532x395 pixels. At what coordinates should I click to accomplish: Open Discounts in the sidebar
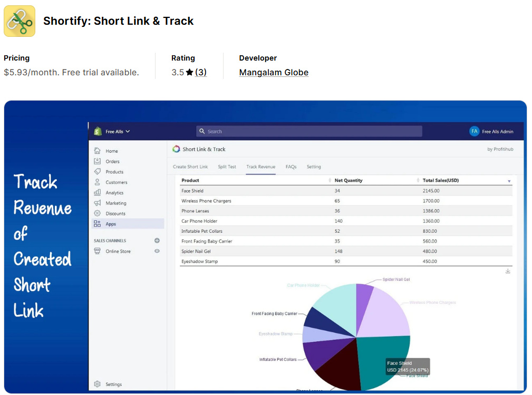115,214
